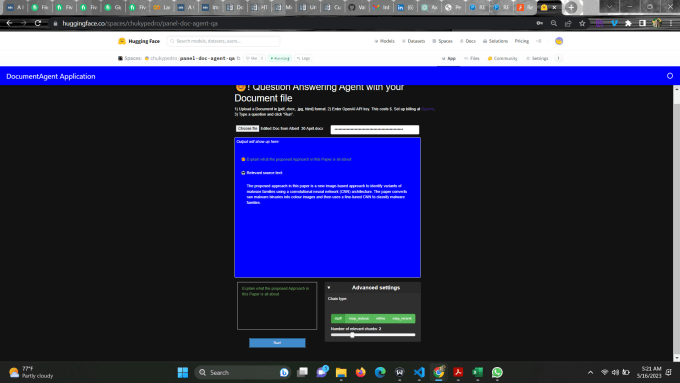Bookmark this page with the star icon
This screenshot has width=680, height=383.
point(582,23)
